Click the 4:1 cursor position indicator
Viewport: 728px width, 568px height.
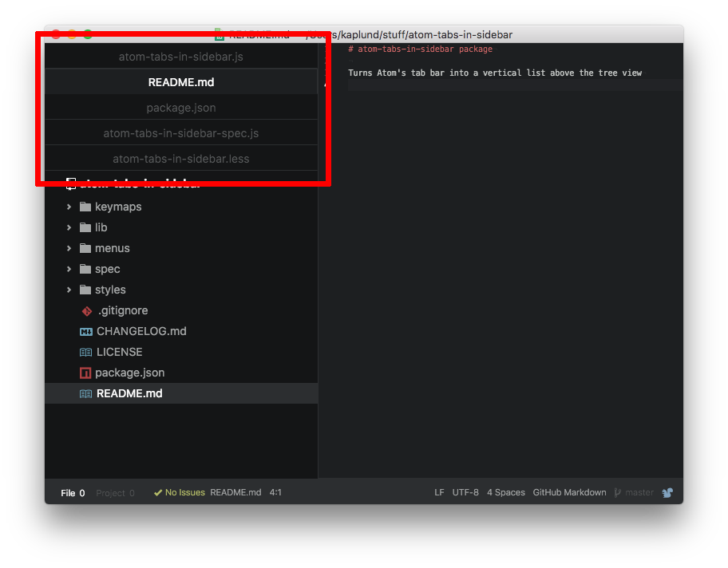[x=275, y=492]
